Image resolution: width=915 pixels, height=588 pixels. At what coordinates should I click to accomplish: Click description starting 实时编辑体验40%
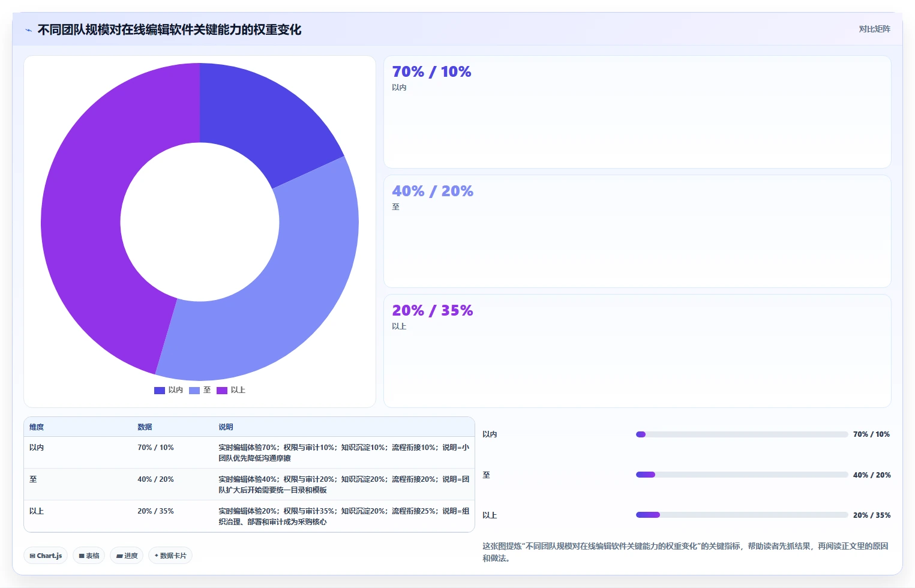344,485
